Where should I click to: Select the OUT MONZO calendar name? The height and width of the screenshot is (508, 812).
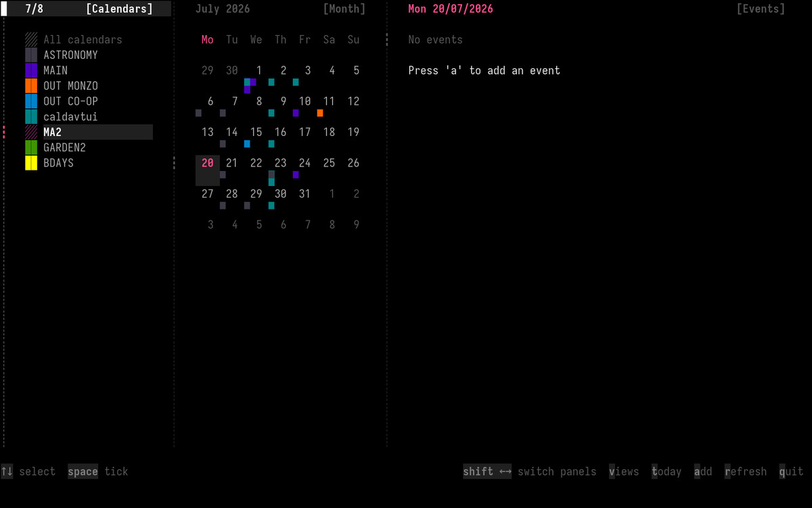click(x=70, y=86)
